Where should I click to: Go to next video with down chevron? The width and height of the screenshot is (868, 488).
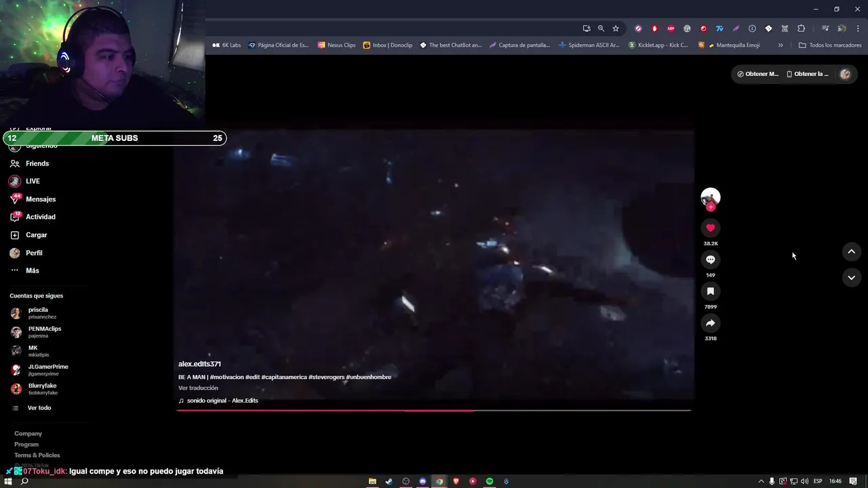pyautogui.click(x=851, y=277)
